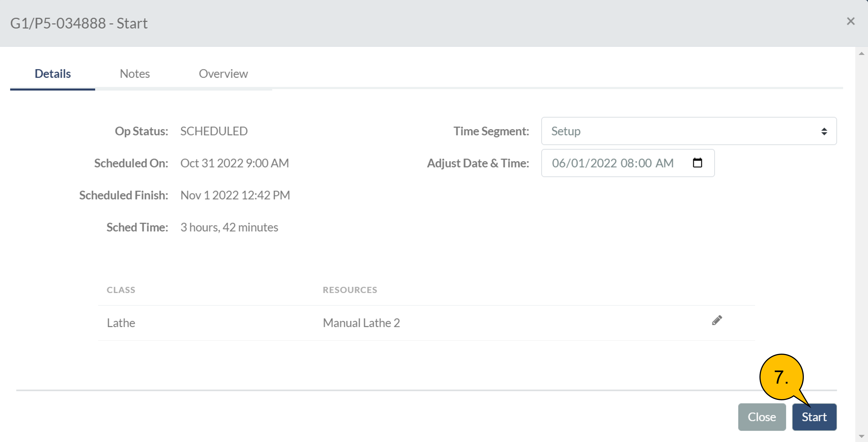868x442 pixels.
Task: Select the Details tab
Action: click(x=53, y=73)
